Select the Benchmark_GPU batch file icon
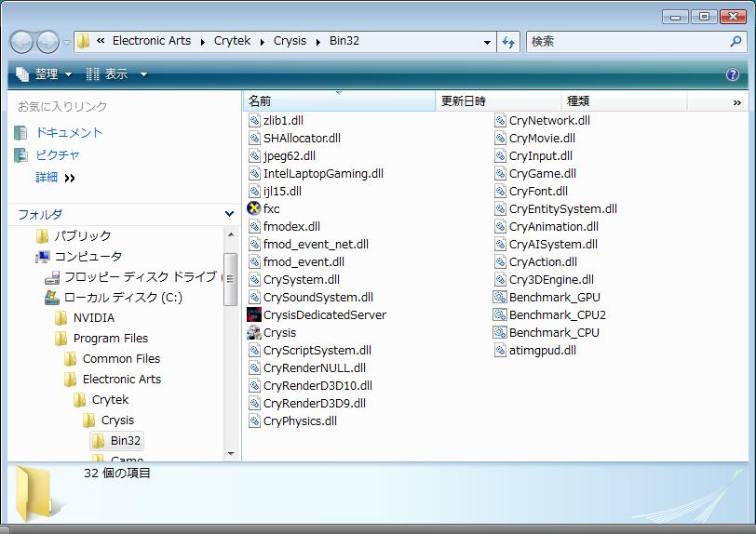 point(500,297)
